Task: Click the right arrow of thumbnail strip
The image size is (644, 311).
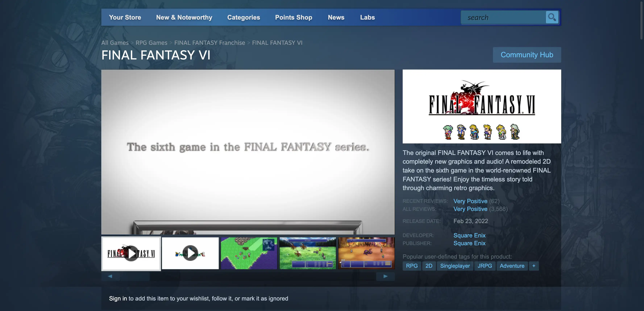Action: click(385, 276)
